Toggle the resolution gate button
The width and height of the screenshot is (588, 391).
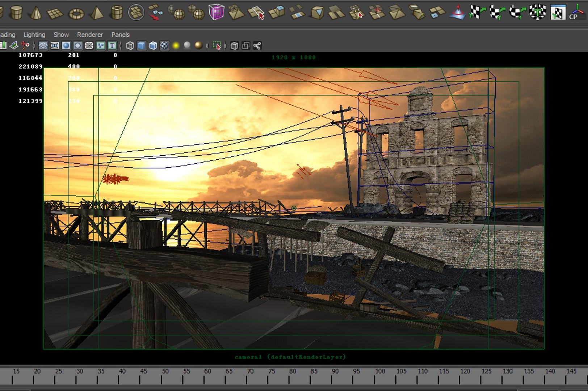[x=66, y=46]
